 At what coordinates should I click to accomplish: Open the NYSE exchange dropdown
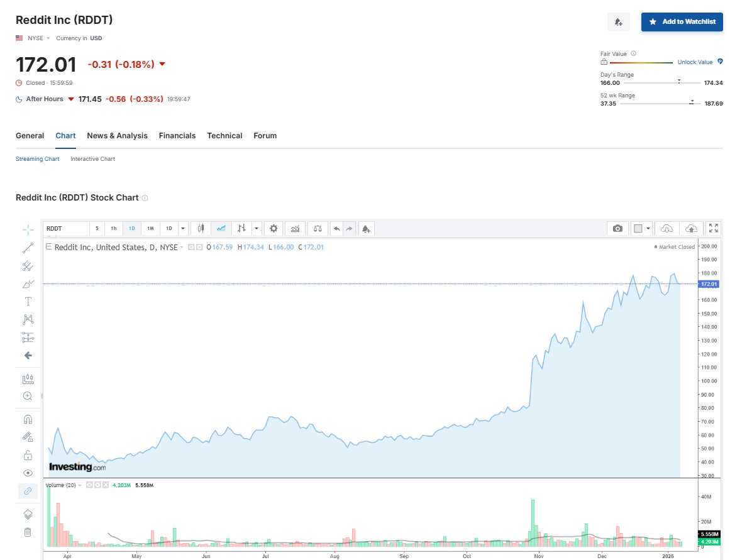coord(38,38)
